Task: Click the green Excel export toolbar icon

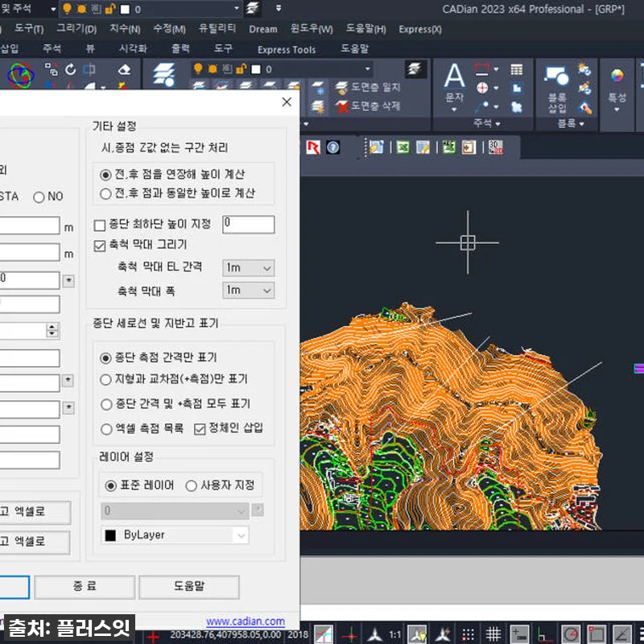Action: [402, 147]
